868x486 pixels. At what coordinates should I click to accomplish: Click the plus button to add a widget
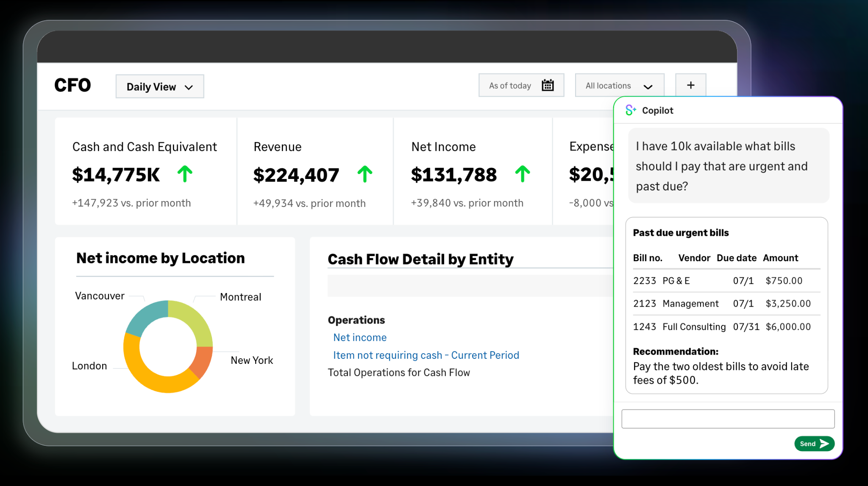(690, 85)
